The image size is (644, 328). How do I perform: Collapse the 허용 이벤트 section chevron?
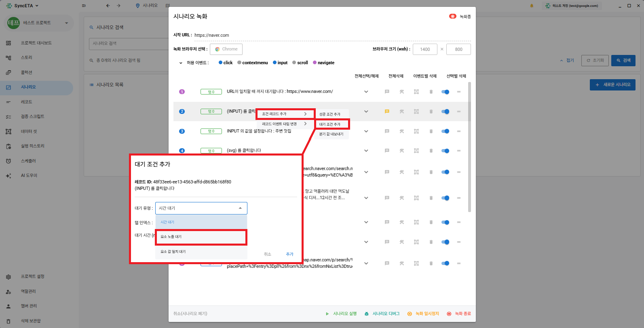[181, 63]
